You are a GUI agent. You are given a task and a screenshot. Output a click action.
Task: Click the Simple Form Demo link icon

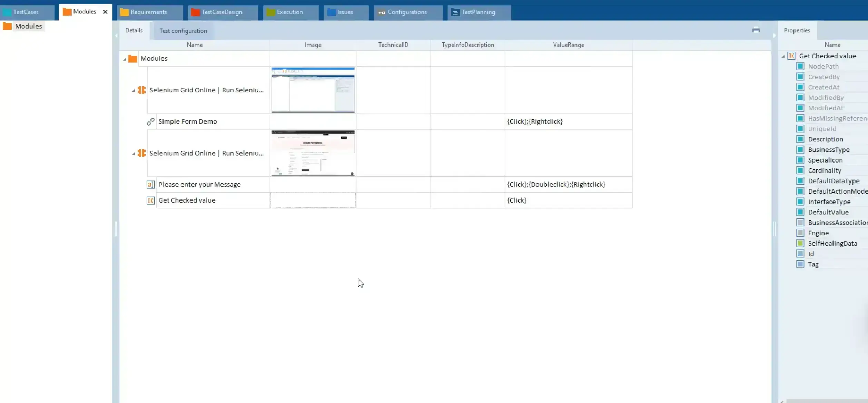(150, 121)
